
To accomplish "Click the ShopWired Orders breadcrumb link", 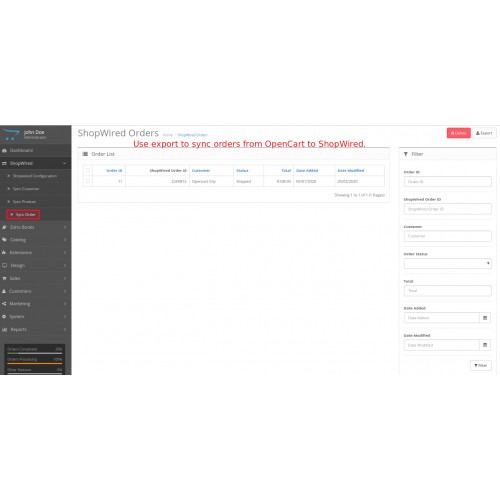I will [193, 135].
